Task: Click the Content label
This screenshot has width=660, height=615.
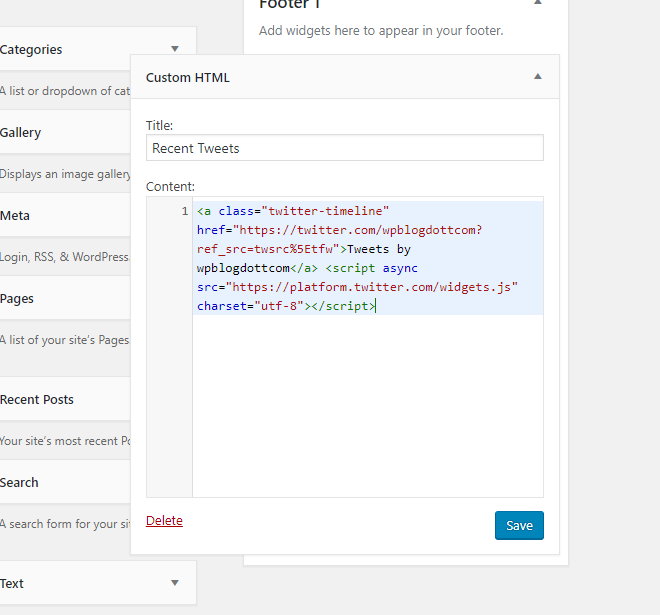Action: [x=170, y=186]
